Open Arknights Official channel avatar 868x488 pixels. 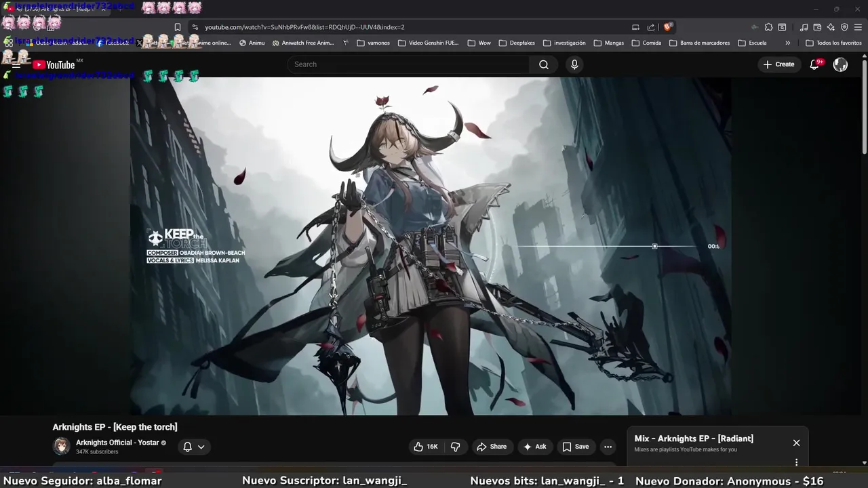tap(62, 446)
